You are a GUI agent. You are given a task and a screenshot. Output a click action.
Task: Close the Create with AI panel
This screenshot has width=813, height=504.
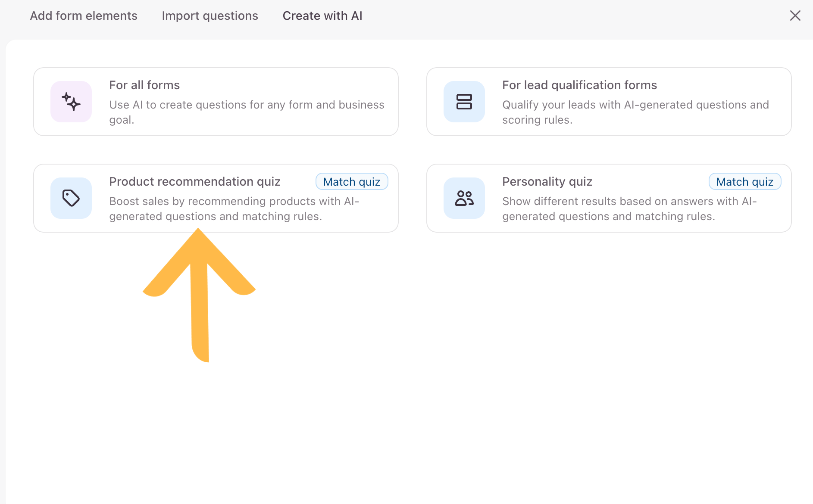click(795, 16)
